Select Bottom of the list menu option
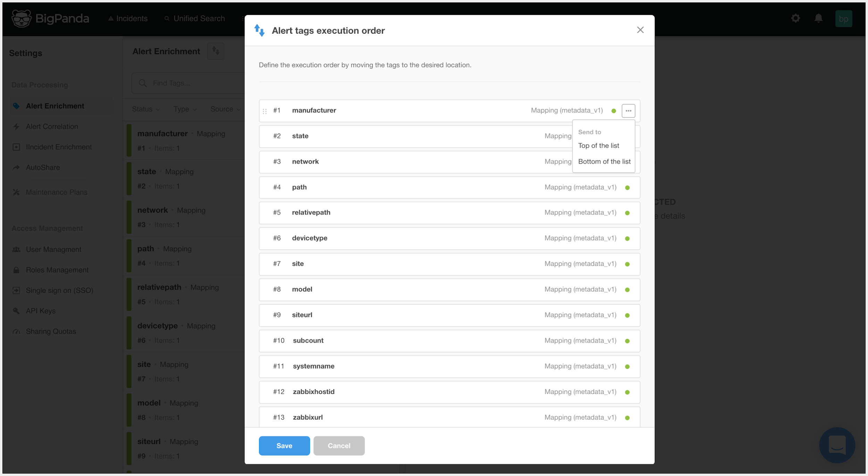This screenshot has height=476, width=868. click(604, 161)
